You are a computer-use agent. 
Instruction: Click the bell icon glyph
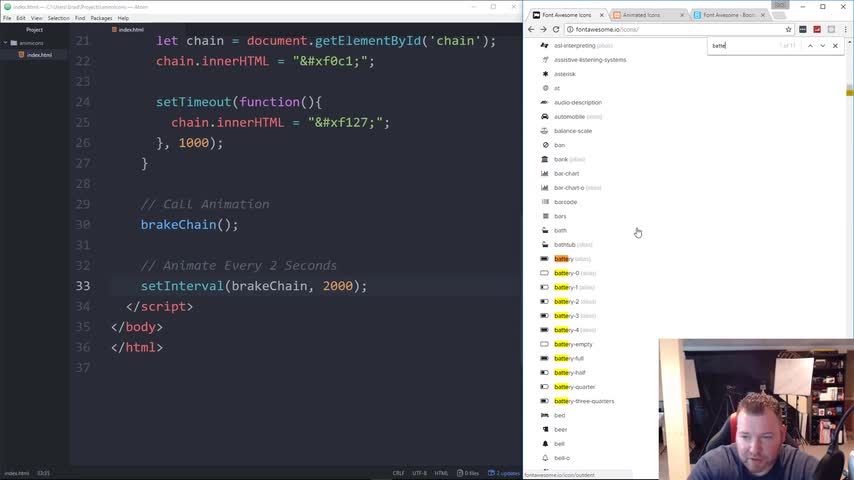[545, 443]
